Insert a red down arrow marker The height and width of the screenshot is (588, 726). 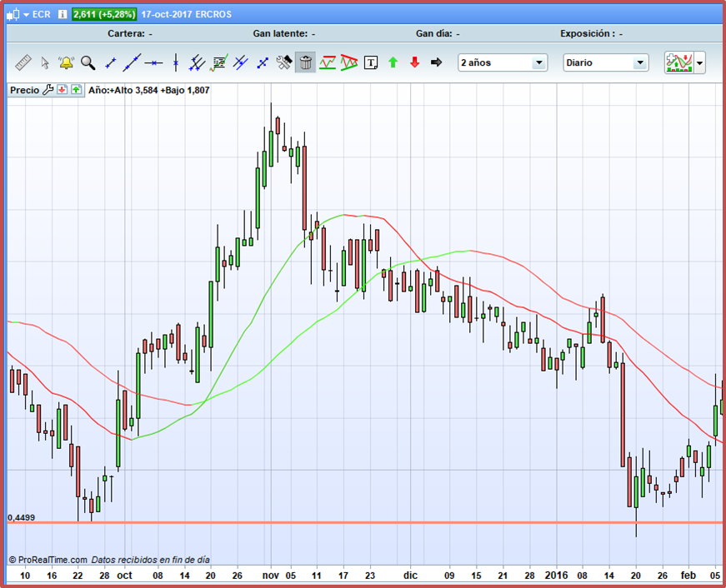tap(415, 62)
